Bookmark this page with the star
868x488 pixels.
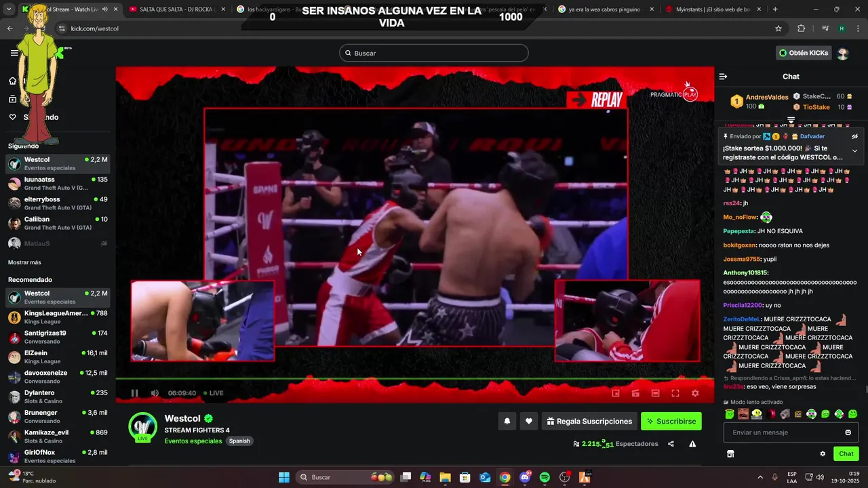click(x=778, y=28)
